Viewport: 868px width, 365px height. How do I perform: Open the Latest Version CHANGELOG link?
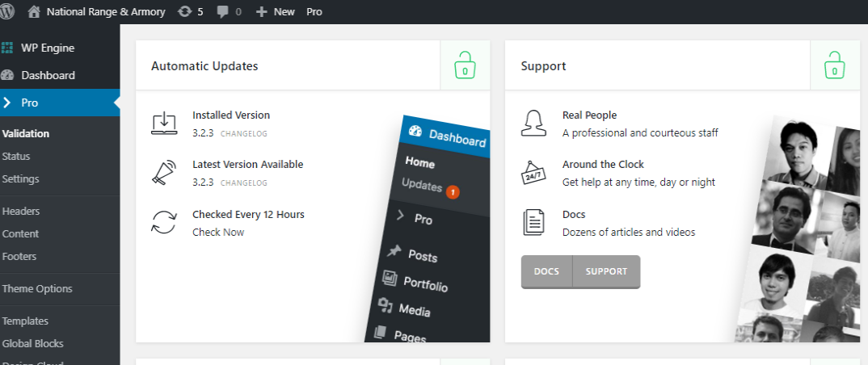[x=243, y=183]
